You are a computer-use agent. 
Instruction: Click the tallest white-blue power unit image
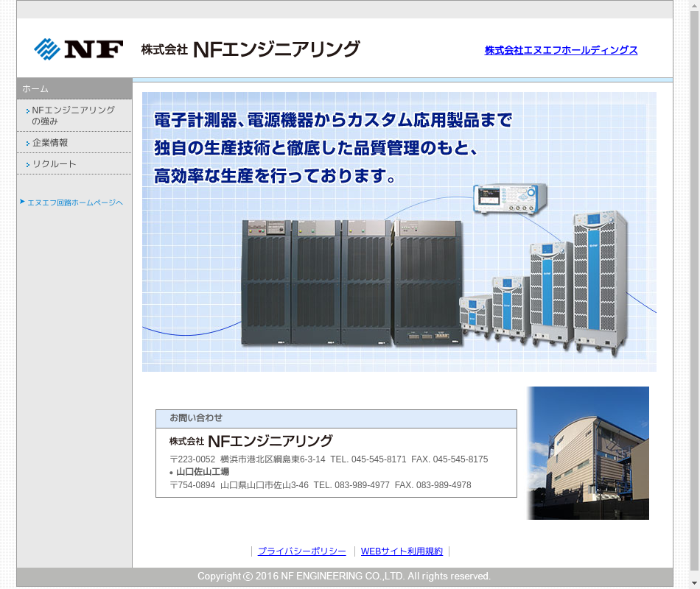point(600,278)
